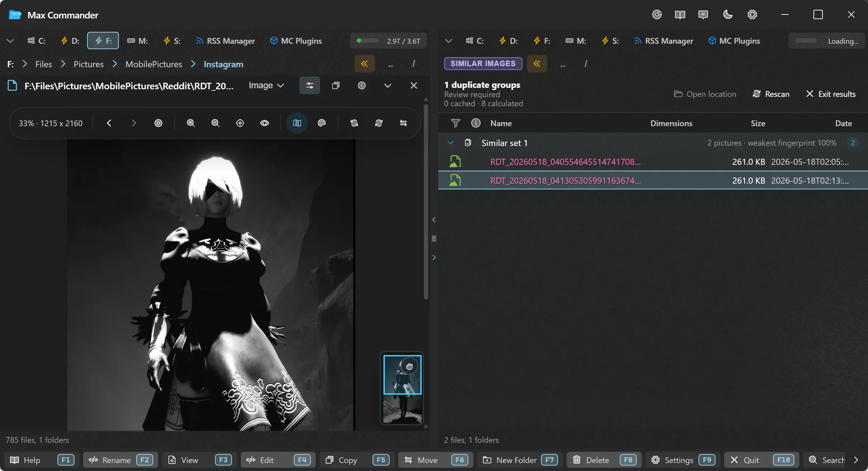868x471 pixels.
Task: Go to next image in viewer
Action: tap(134, 123)
